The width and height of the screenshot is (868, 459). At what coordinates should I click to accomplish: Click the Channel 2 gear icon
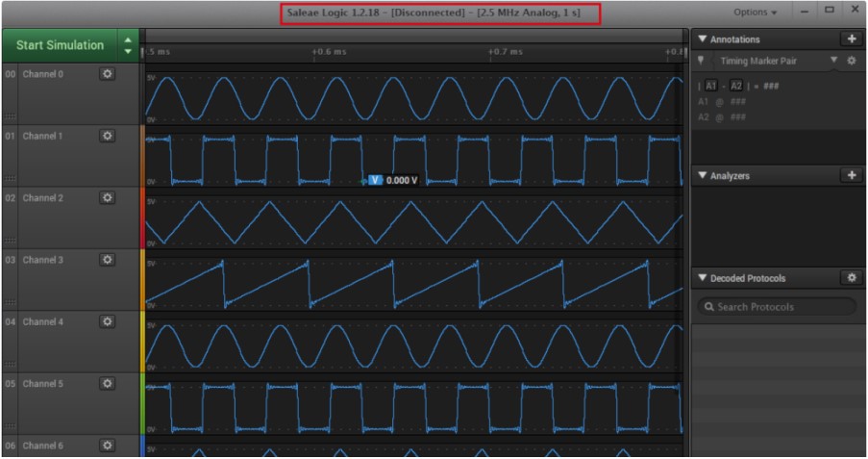point(108,198)
